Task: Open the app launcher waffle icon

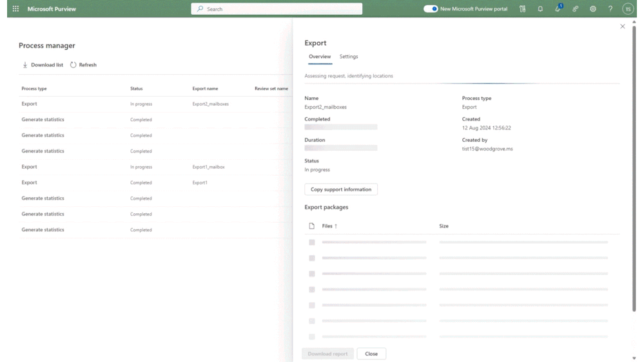Action: pos(15,8)
